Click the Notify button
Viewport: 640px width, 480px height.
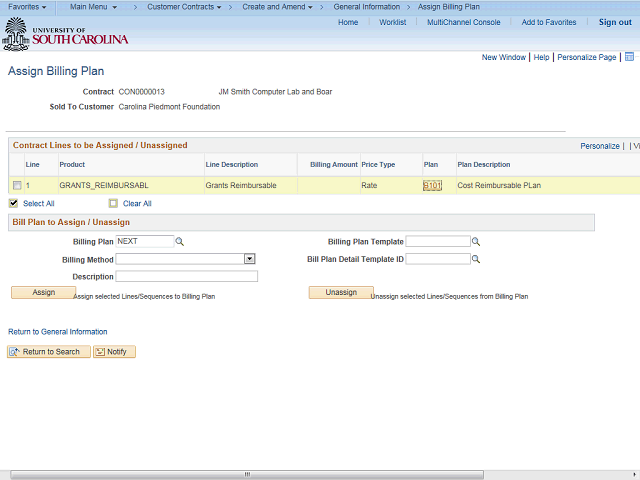tap(114, 352)
